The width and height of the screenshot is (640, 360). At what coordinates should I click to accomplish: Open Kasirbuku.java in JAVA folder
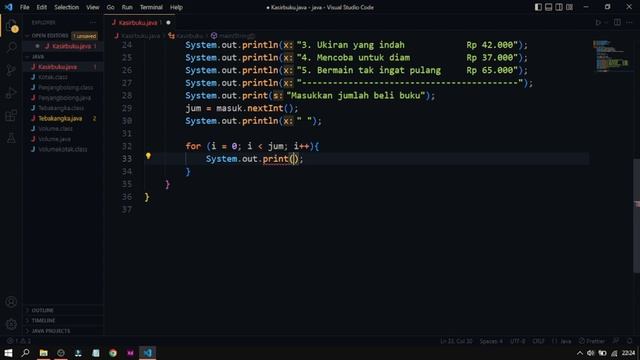[63, 67]
